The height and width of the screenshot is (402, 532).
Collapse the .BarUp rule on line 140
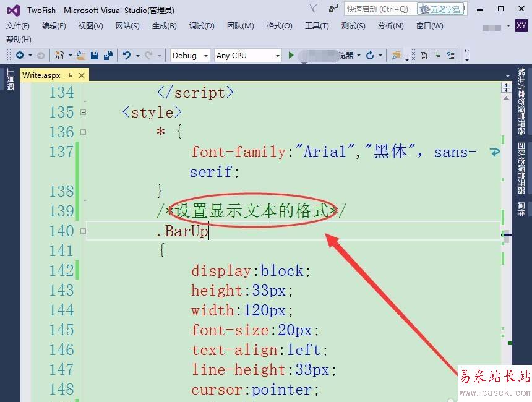point(84,231)
